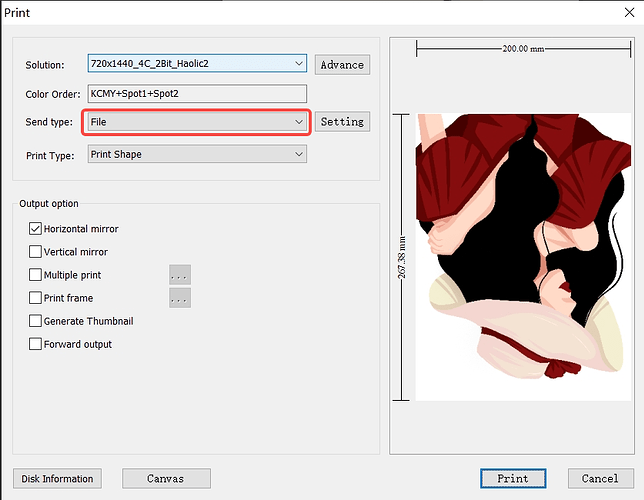Open Disk Information
The image size is (644, 500).
(x=57, y=479)
